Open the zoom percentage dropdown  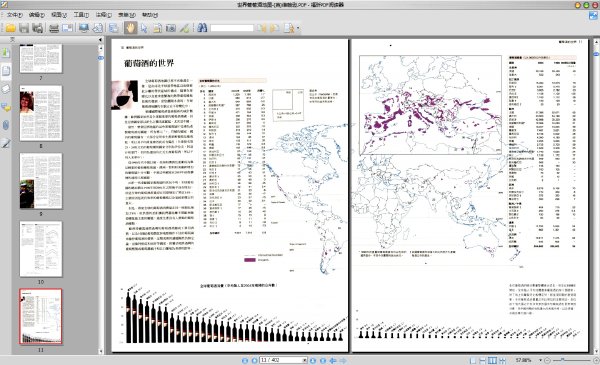(540, 360)
